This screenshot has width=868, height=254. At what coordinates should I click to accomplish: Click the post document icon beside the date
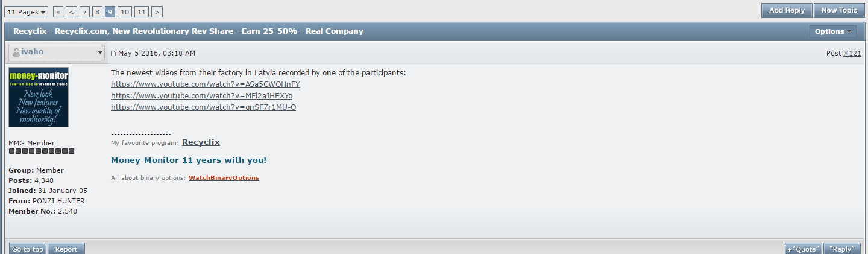(113, 54)
